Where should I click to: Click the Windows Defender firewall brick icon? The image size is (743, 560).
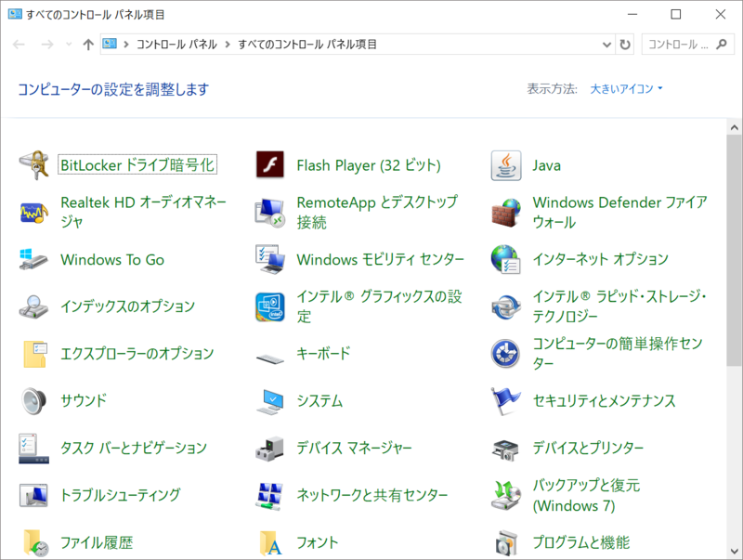coord(506,213)
